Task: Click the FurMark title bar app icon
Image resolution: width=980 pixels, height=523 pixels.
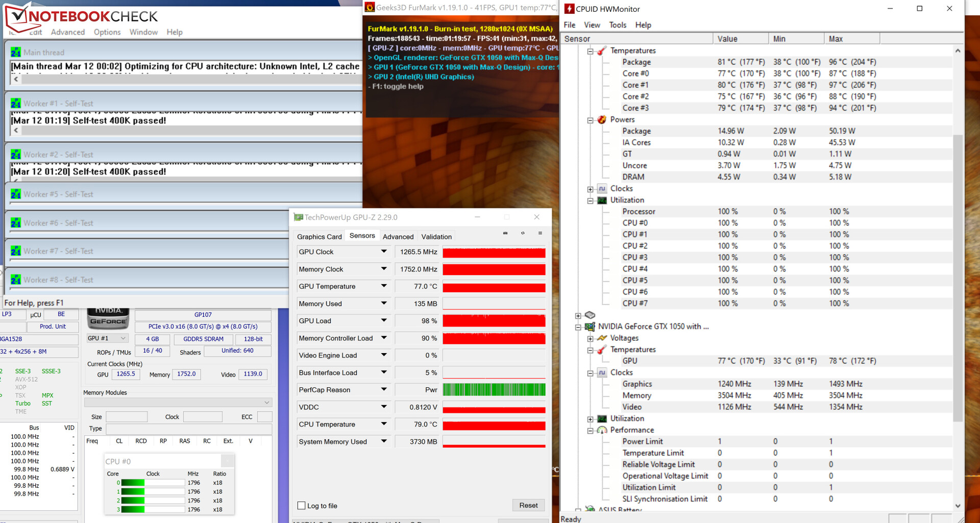Action: tap(370, 7)
